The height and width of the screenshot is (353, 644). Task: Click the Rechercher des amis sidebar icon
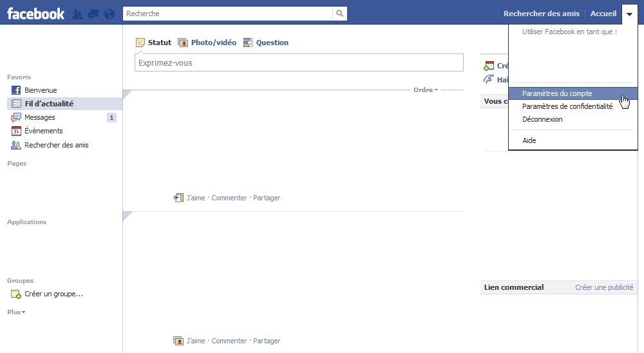point(16,145)
